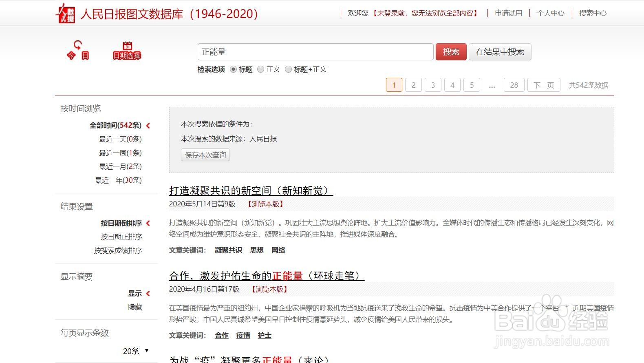This screenshot has width=644, height=363.
Task: Open article 打造凝聚共识的新空间（新知新觉）
Action: [x=251, y=190]
